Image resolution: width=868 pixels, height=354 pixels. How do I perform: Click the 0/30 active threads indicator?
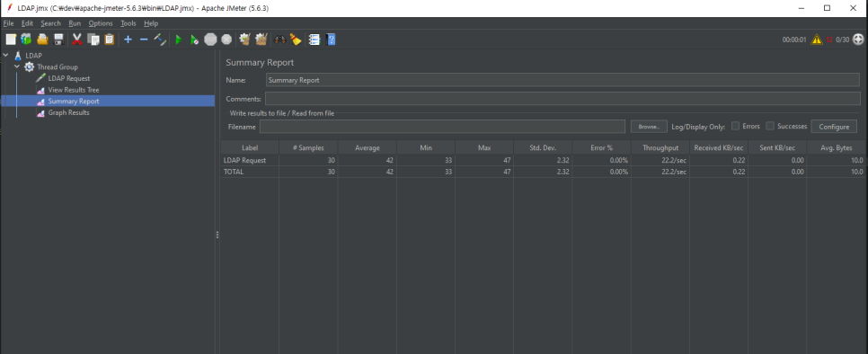click(x=843, y=40)
